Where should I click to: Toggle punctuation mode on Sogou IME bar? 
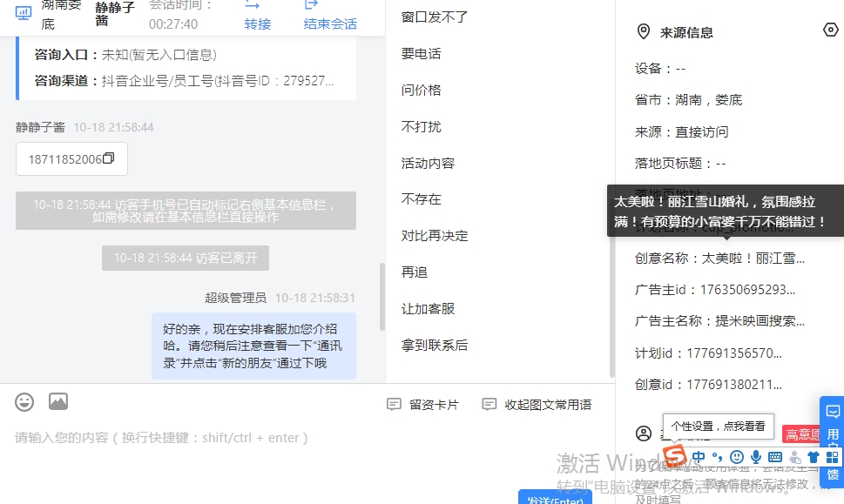click(x=717, y=457)
